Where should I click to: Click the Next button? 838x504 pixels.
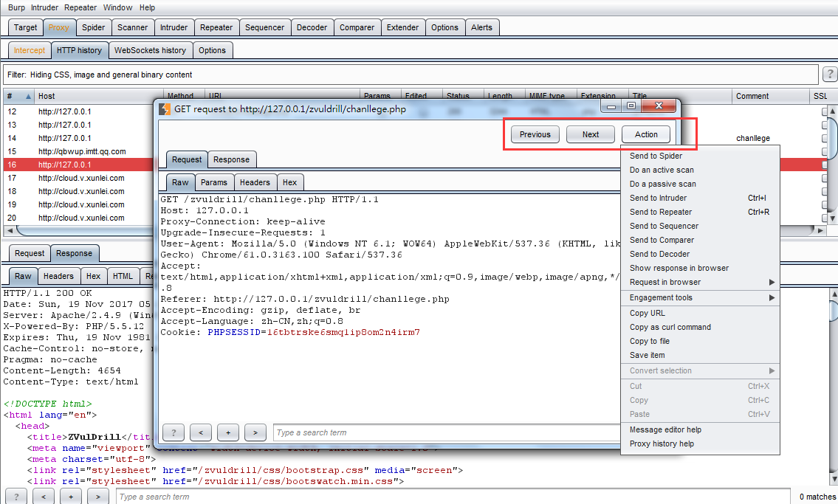pos(591,134)
